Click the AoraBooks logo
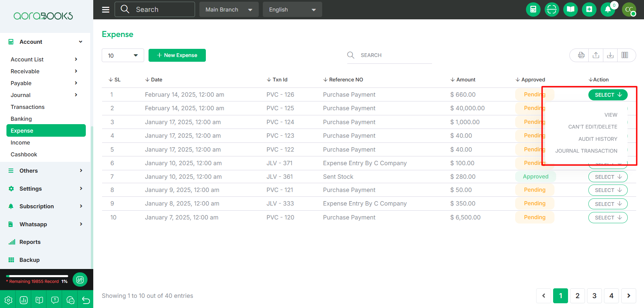 (x=43, y=16)
